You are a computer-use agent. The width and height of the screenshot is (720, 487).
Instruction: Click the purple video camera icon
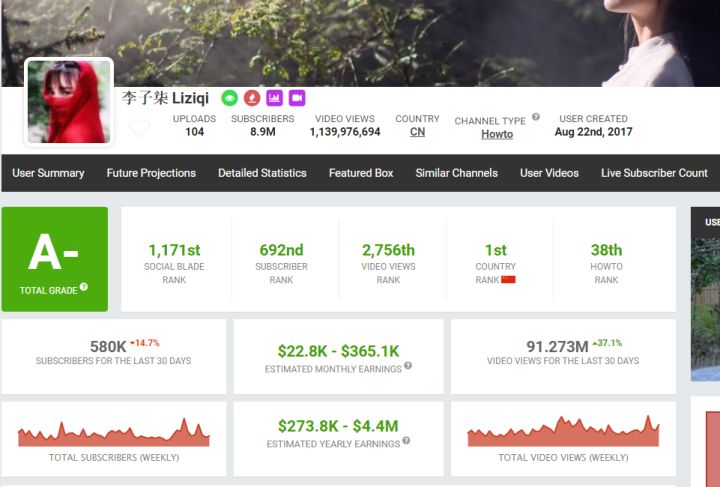tap(296, 98)
